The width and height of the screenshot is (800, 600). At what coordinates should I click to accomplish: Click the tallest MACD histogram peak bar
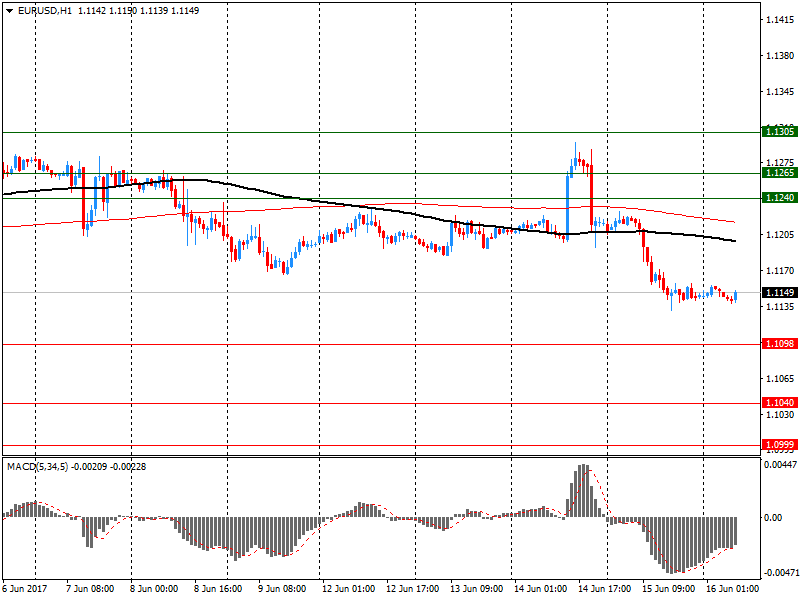(x=583, y=491)
